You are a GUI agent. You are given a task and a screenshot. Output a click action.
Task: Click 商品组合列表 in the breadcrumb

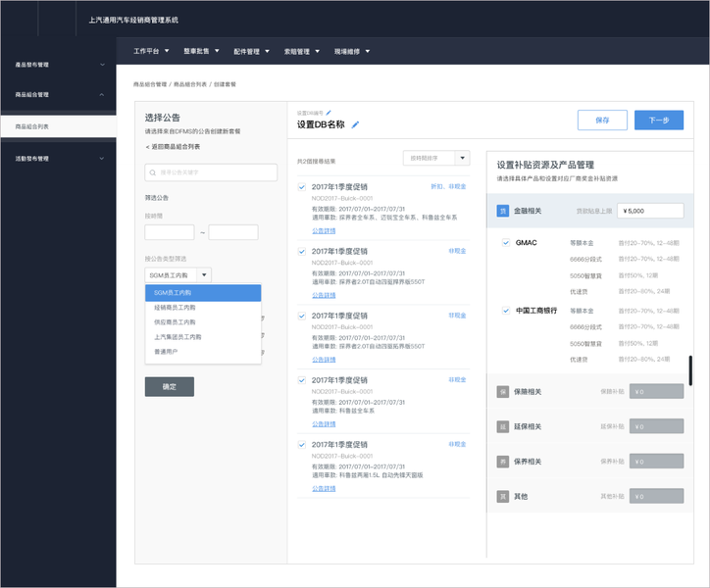tap(190, 84)
